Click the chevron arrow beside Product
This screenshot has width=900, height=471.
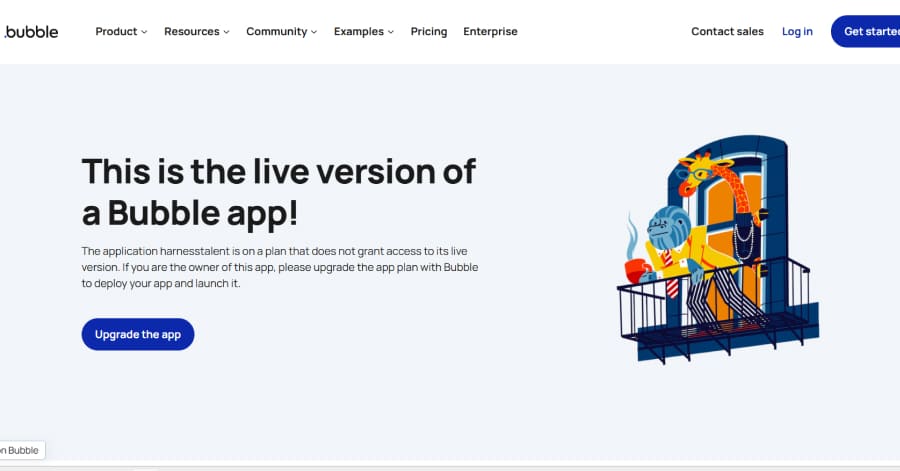click(144, 32)
